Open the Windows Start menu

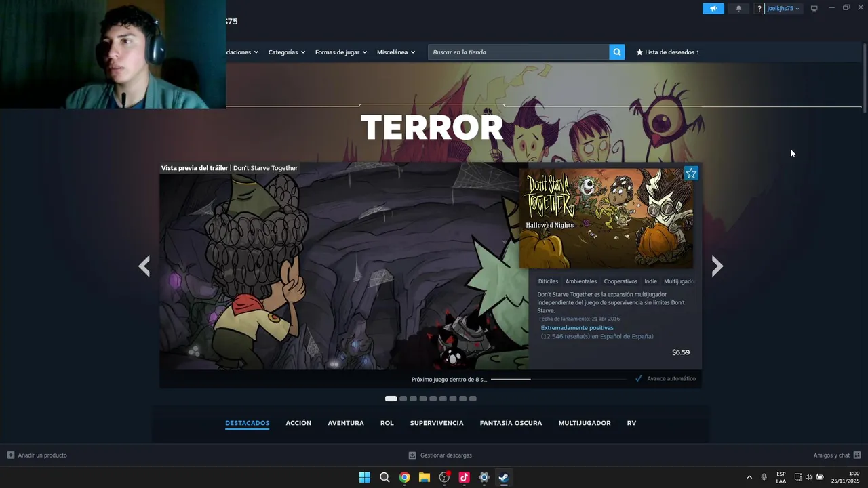point(364,477)
